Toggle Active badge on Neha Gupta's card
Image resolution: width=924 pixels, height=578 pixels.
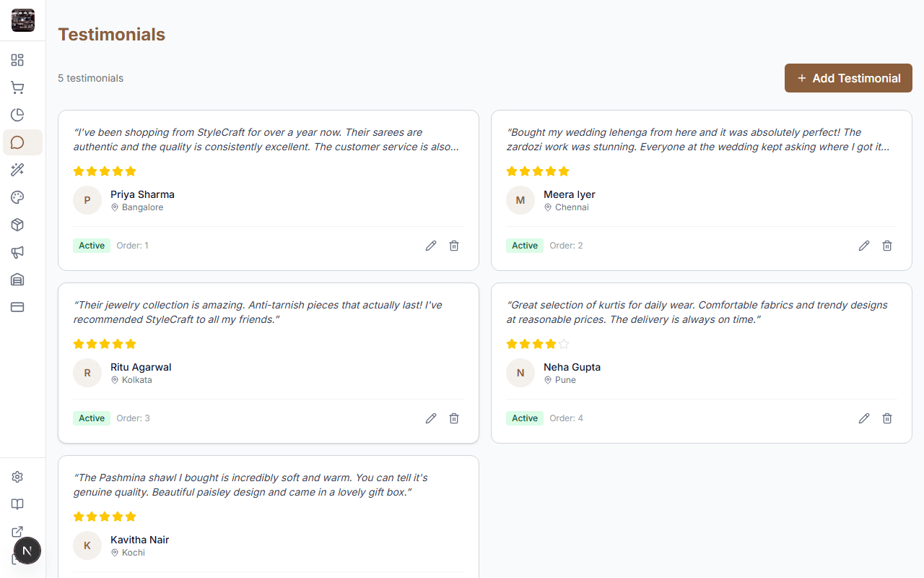[x=525, y=418]
